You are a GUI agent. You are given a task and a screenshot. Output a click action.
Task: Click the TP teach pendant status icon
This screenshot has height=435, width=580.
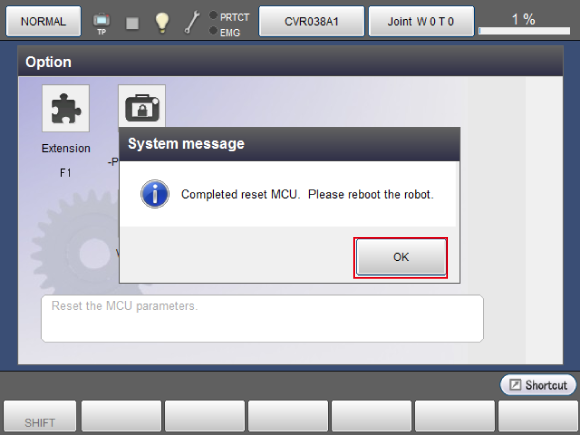pyautogui.click(x=101, y=23)
